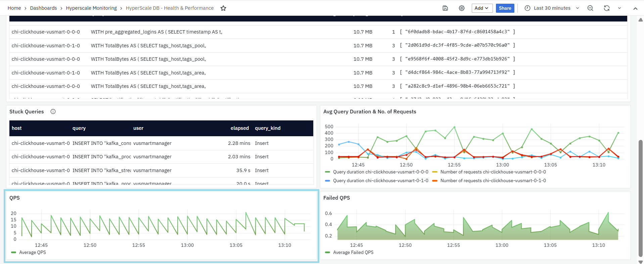Go to Dashboards breadcrumb
This screenshot has height=264, width=644.
[43, 8]
